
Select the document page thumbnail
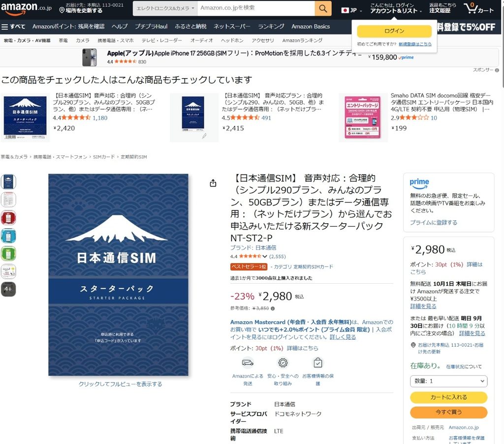(9, 200)
